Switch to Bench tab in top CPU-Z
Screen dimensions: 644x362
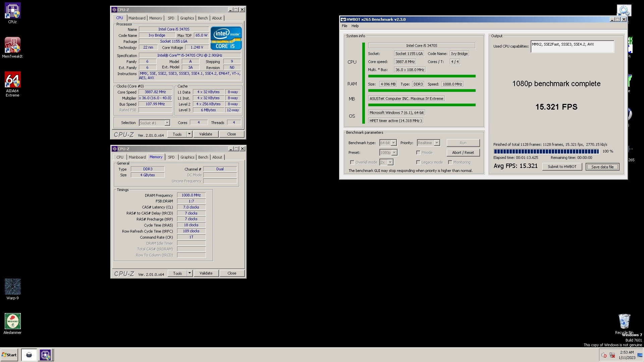(x=203, y=18)
